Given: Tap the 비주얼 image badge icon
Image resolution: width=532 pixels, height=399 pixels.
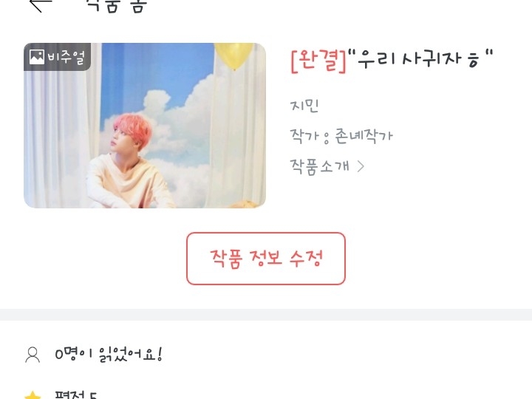Looking at the screenshot, I should pos(57,57).
